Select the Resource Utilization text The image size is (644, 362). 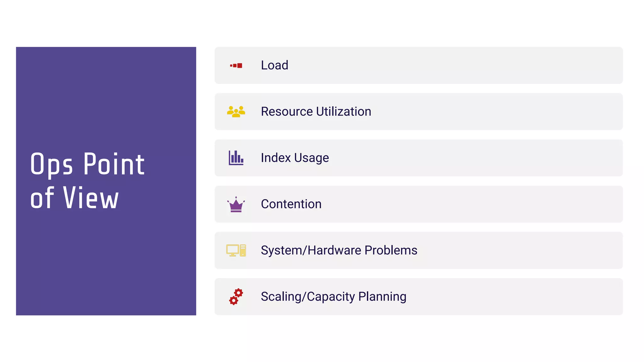pos(316,112)
